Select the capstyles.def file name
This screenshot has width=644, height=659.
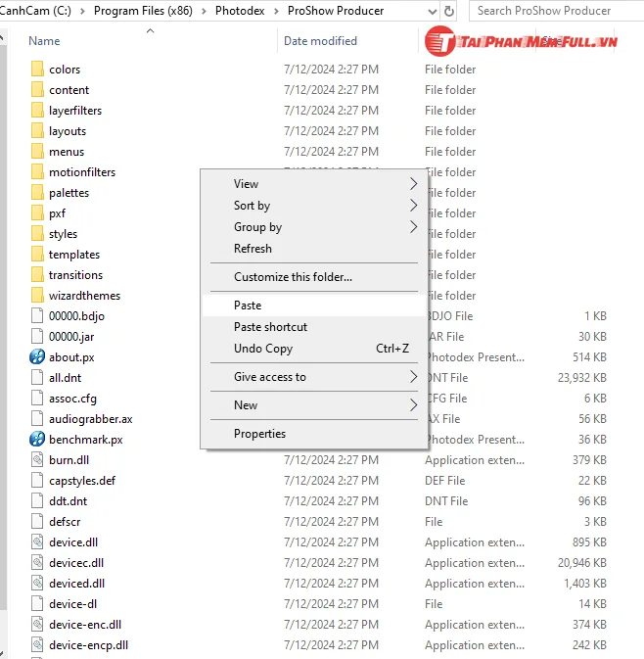click(x=82, y=481)
